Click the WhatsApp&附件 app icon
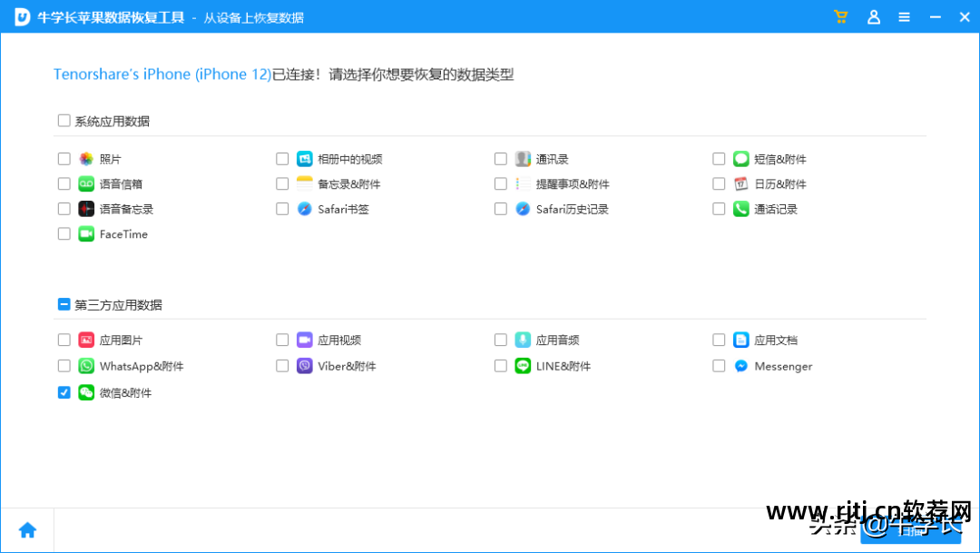This screenshot has height=553, width=980. click(x=84, y=365)
